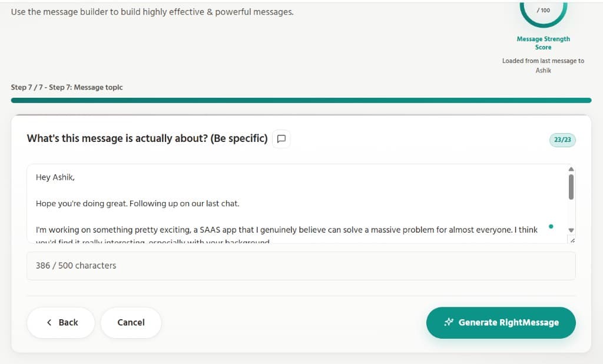The height and width of the screenshot is (364, 603).
Task: Click "Loaded from last message to Ashik" note
Action: coord(543,65)
